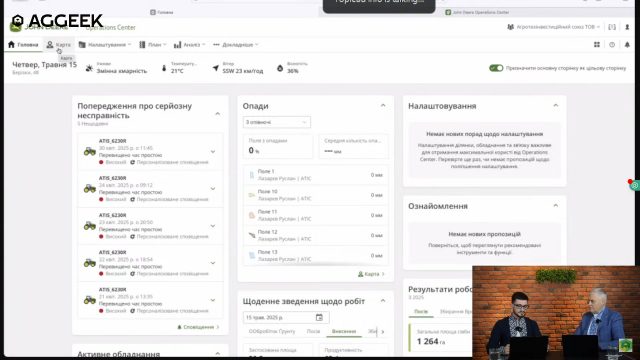Click the apps grid icon

click(x=597, y=44)
